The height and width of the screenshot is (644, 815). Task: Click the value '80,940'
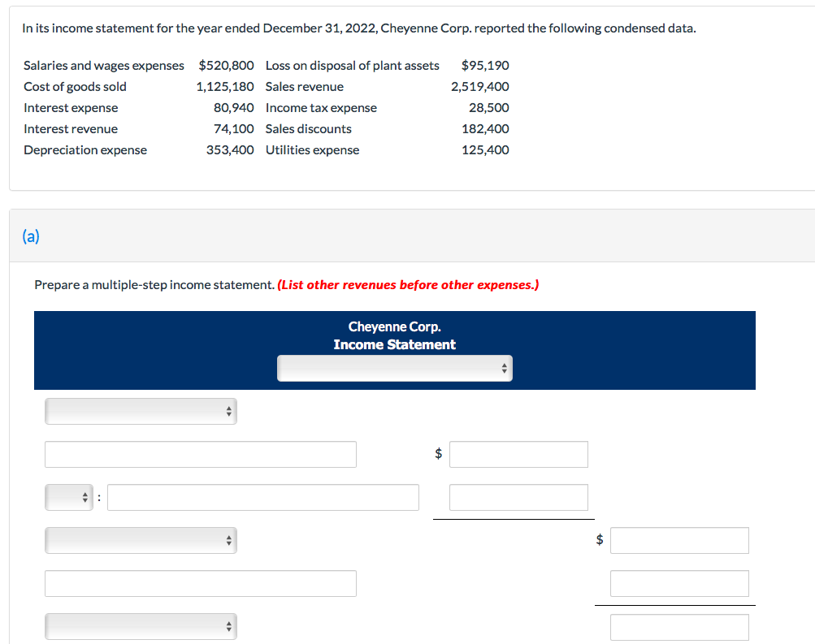[234, 108]
